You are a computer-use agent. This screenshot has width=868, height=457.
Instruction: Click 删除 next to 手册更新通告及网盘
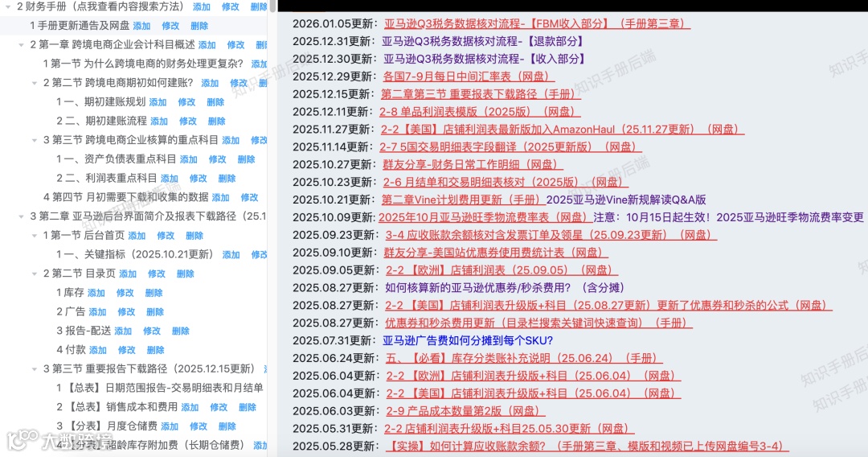click(x=199, y=26)
